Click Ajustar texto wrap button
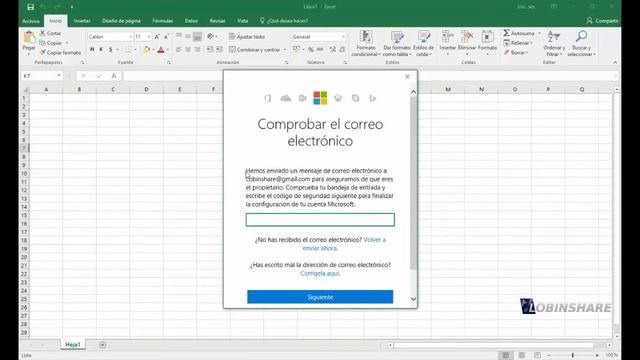 click(x=247, y=37)
